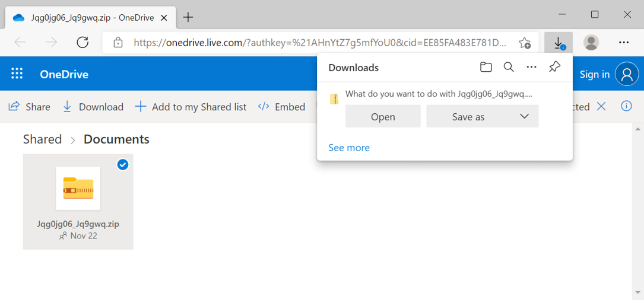Open downloads folder icon in panel
Image resolution: width=644 pixels, height=300 pixels.
[x=486, y=68]
